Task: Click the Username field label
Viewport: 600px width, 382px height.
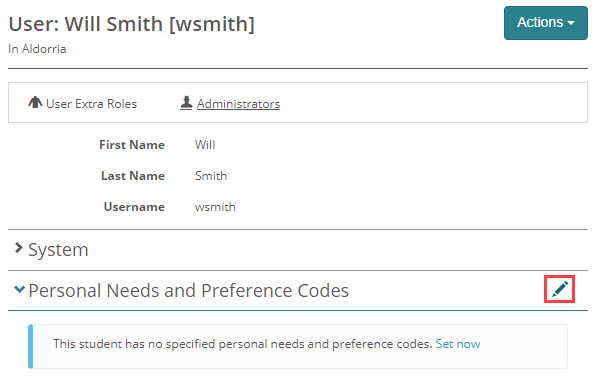Action: coord(134,207)
